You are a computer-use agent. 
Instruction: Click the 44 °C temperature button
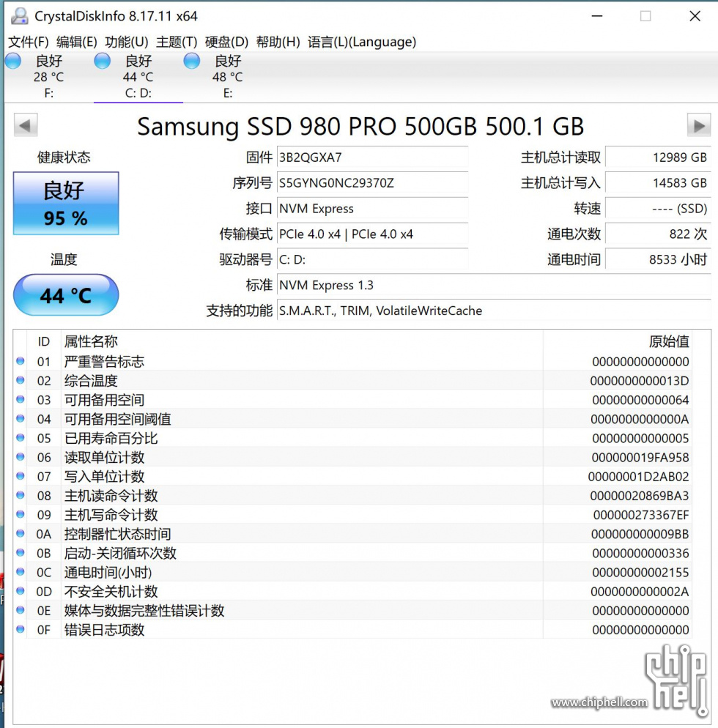click(66, 295)
